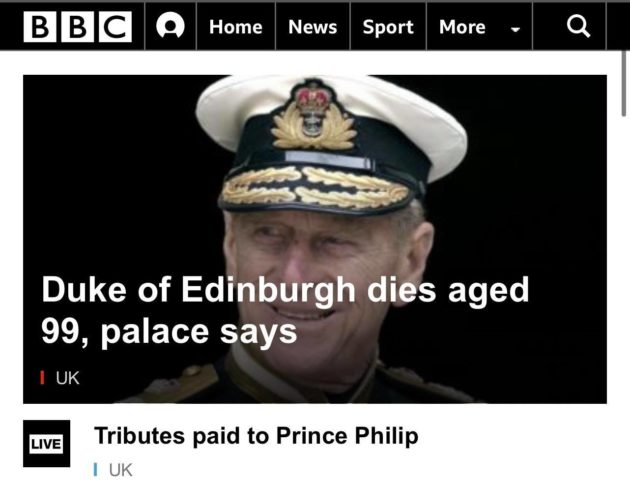Click the page's vertical scrollbar thumb
The width and height of the screenshot is (630, 483).
[x=624, y=84]
